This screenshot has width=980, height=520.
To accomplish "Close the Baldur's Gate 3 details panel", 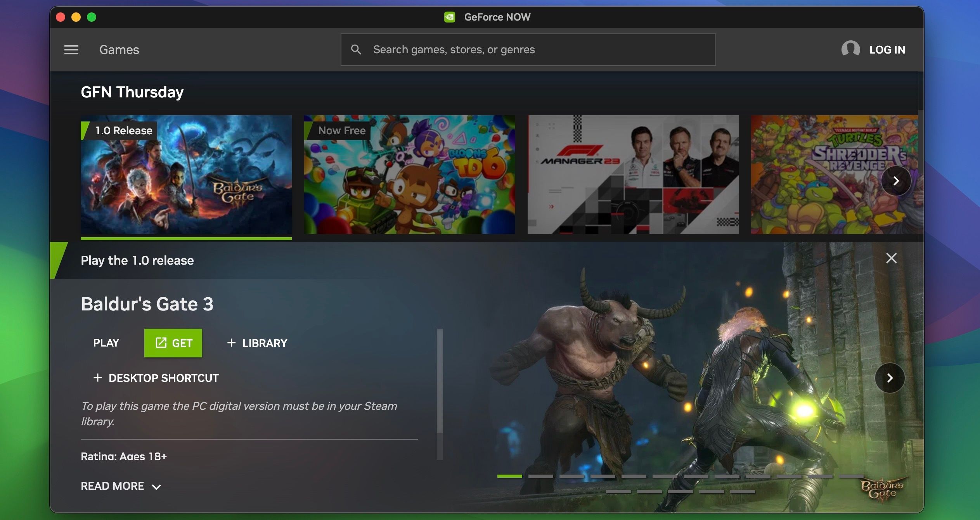I will (891, 258).
